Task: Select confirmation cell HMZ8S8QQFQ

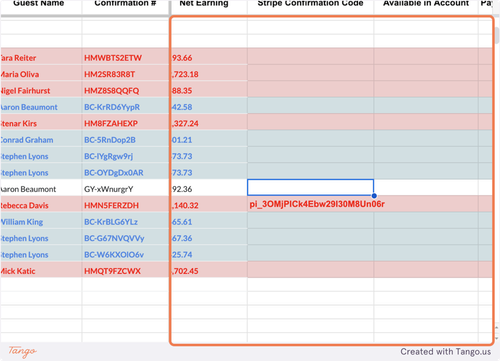Action: point(125,89)
